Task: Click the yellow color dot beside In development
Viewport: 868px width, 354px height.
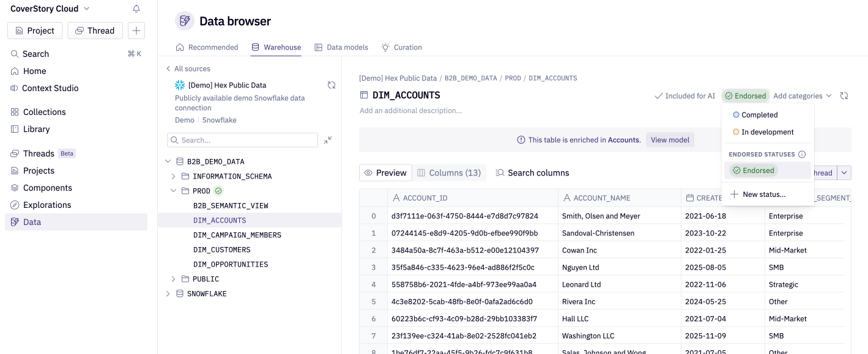Action: tap(736, 131)
